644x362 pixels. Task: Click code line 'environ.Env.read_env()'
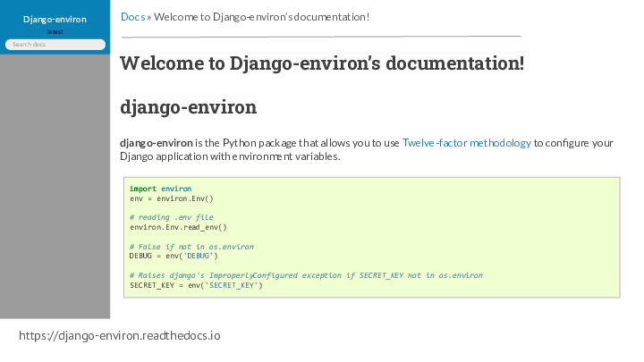coord(178,227)
